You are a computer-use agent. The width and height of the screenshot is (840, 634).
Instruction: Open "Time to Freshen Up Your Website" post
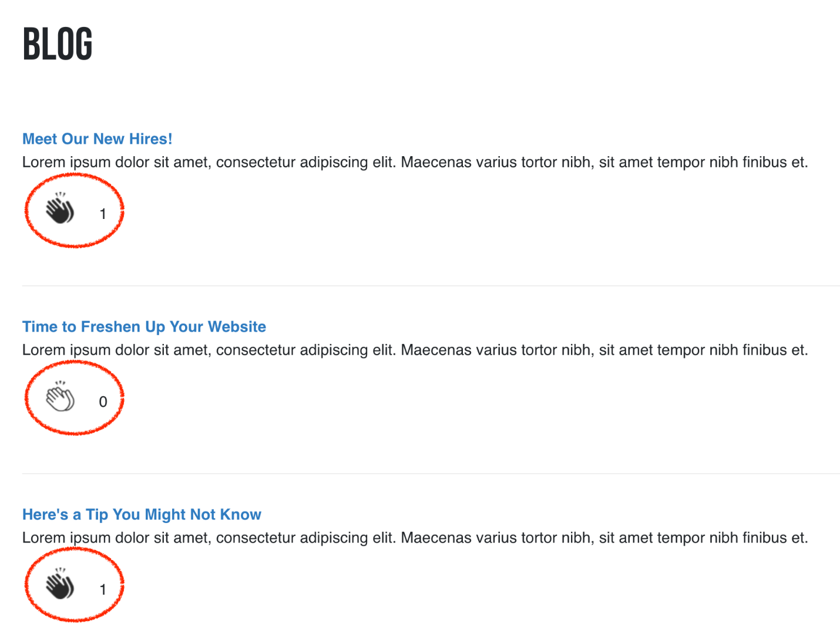(144, 327)
